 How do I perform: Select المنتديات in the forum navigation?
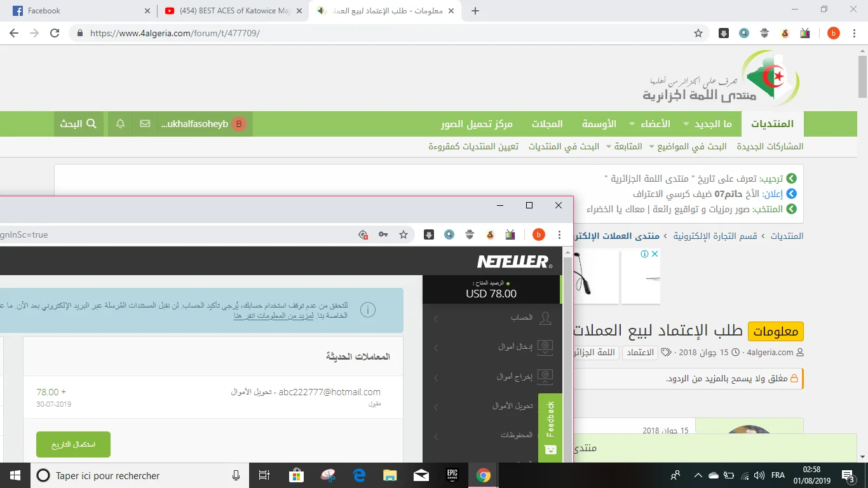coord(772,124)
